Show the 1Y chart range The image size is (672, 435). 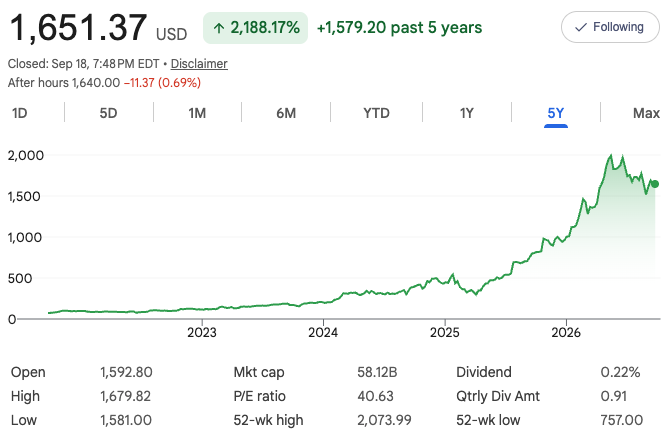[x=467, y=113]
